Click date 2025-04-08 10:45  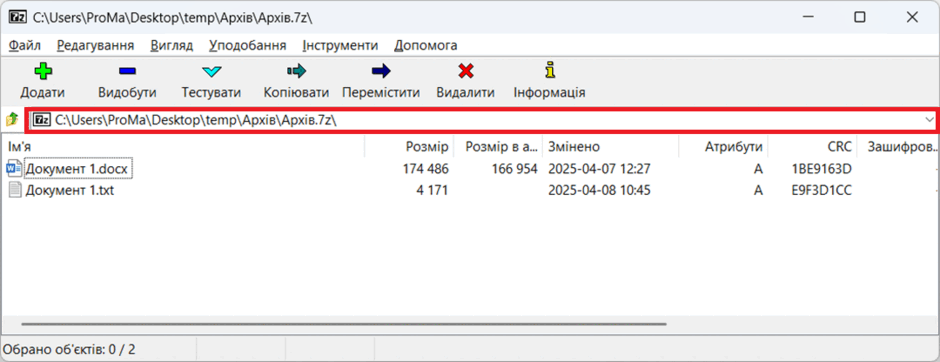[x=599, y=191]
